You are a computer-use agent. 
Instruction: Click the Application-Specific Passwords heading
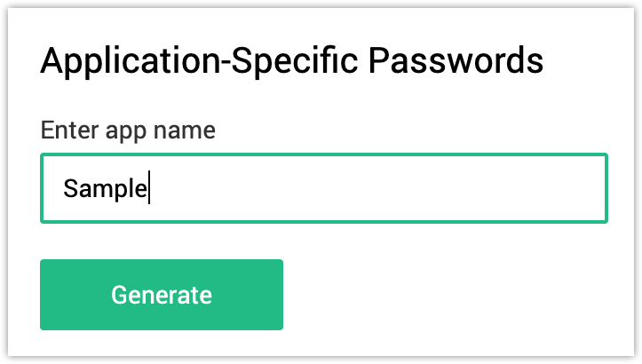(291, 62)
